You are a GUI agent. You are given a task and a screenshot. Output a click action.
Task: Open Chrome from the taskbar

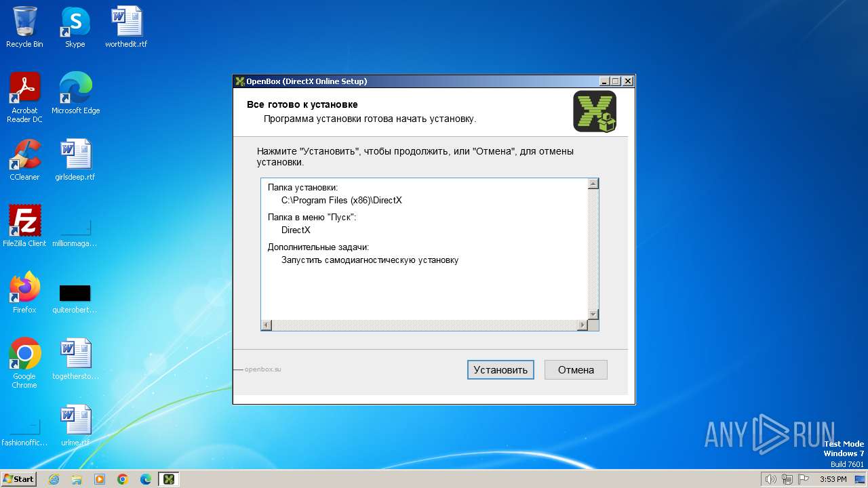coord(123,479)
